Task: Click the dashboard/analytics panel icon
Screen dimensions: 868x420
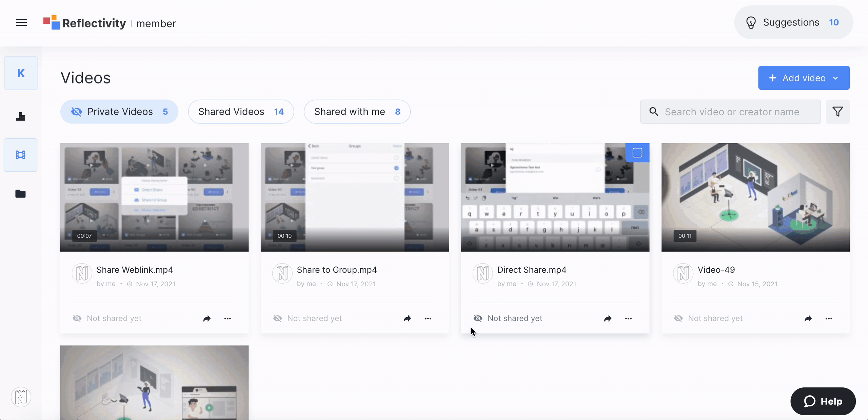Action: pos(21,116)
